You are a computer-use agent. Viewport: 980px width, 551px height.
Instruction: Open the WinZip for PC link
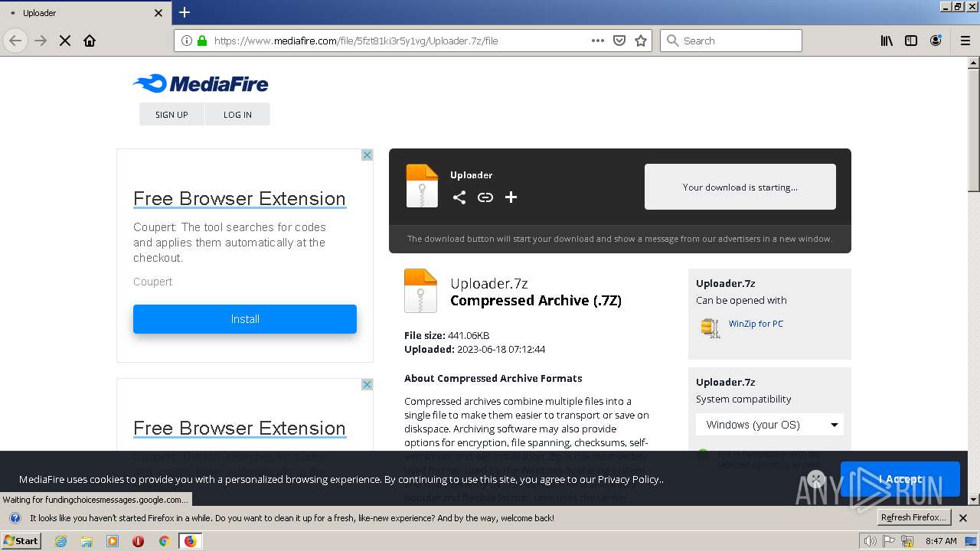point(756,324)
